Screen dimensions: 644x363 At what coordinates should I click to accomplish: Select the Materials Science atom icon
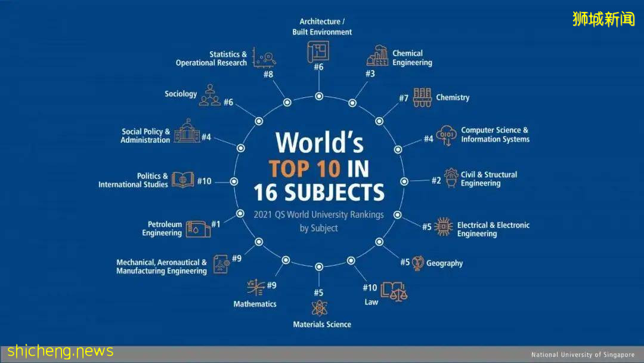pos(319,308)
